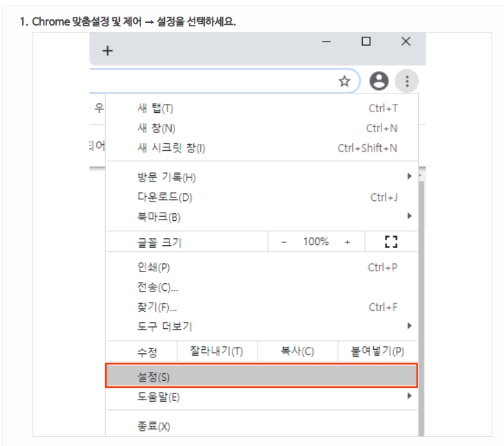
Task: Choose 인쇄(P) print option
Action: tap(262, 267)
